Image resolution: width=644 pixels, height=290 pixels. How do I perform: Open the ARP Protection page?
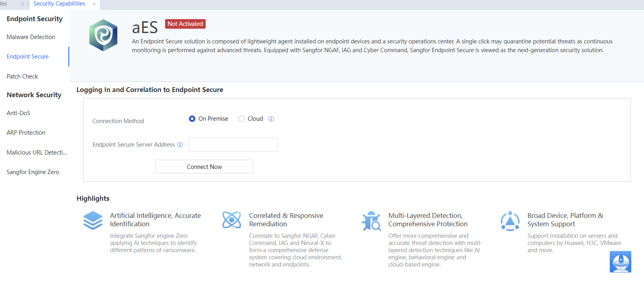click(26, 133)
